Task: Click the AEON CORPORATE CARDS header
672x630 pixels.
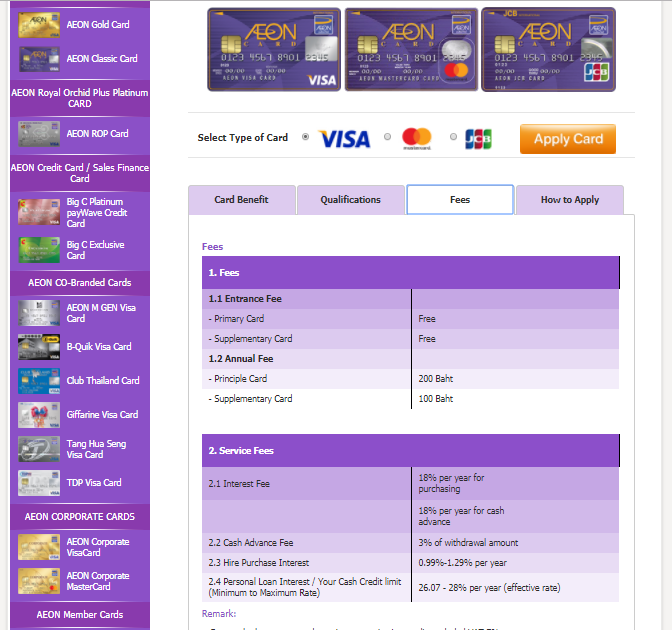Action: [80, 517]
